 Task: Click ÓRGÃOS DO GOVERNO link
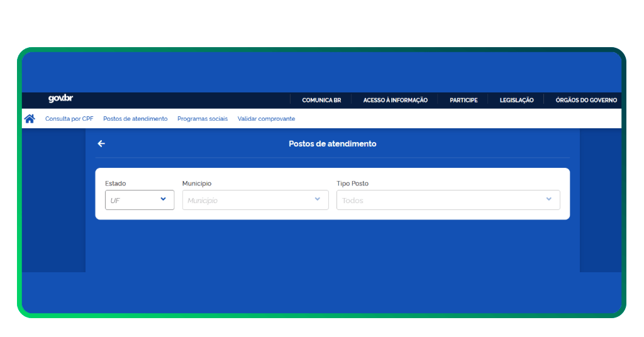point(586,101)
